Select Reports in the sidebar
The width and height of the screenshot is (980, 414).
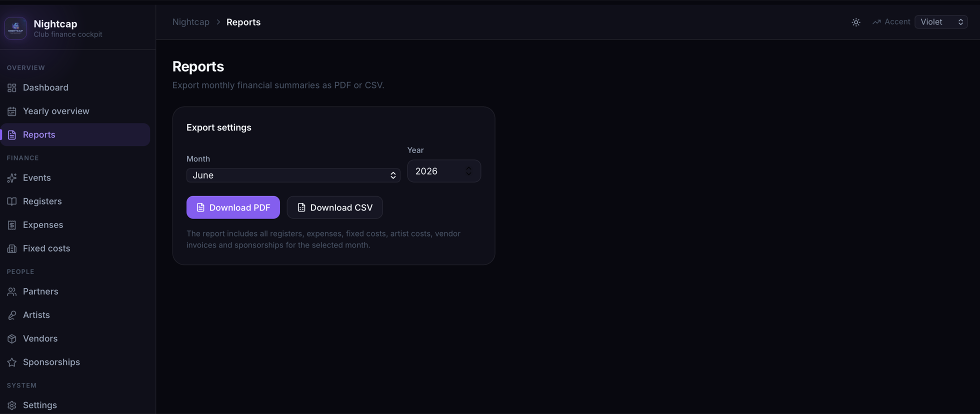75,134
